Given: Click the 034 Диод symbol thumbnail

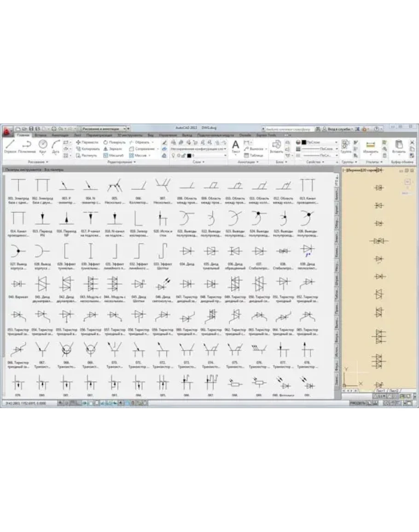Looking at the screenshot, I should [186, 251].
